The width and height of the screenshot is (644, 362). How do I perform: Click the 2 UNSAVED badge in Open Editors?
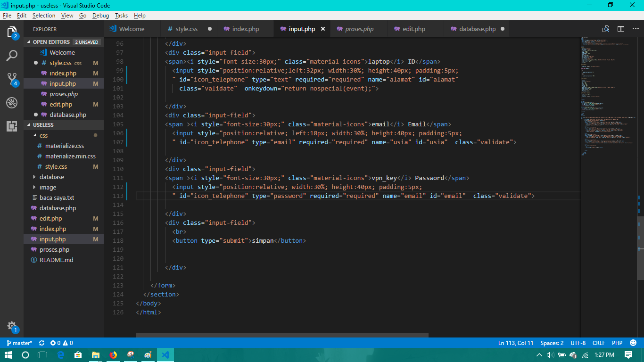87,42
